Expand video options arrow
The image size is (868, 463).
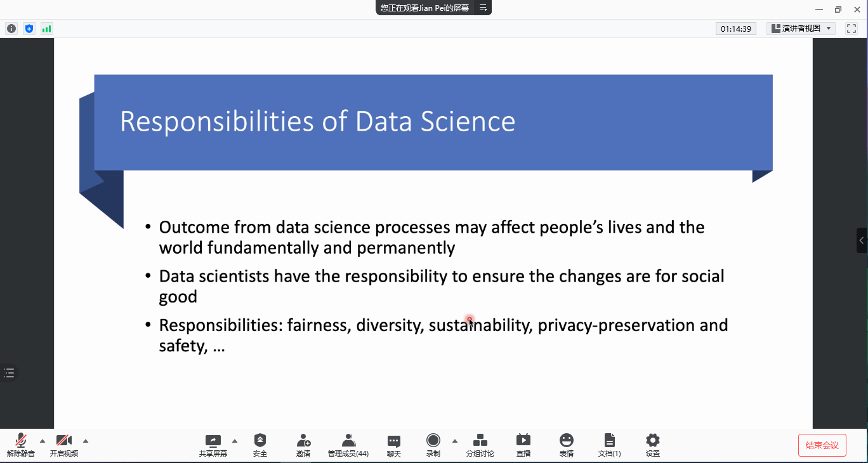86,441
